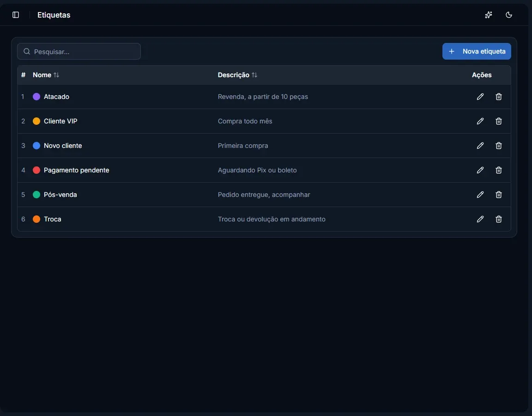
Task: Select the Cliente VIP label name
Action: [x=60, y=121]
